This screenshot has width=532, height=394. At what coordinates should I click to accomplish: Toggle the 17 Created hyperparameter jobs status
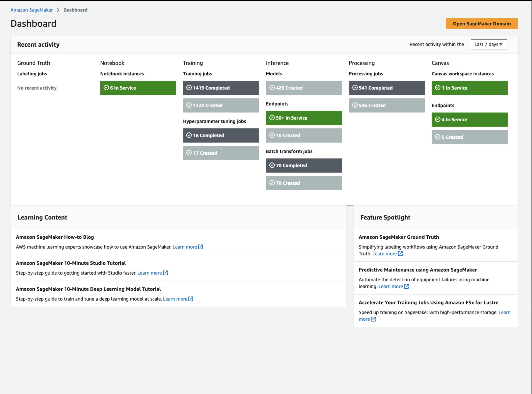pyautogui.click(x=221, y=152)
